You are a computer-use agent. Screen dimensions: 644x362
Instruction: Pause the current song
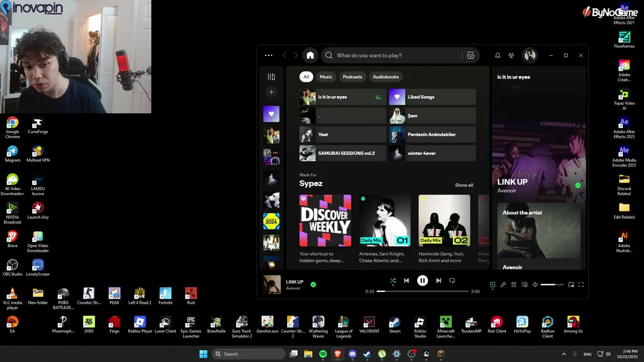coord(423,281)
